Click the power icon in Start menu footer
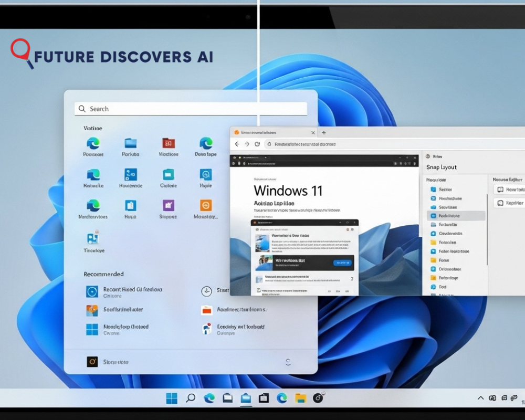This screenshot has height=420, width=525. (x=288, y=362)
